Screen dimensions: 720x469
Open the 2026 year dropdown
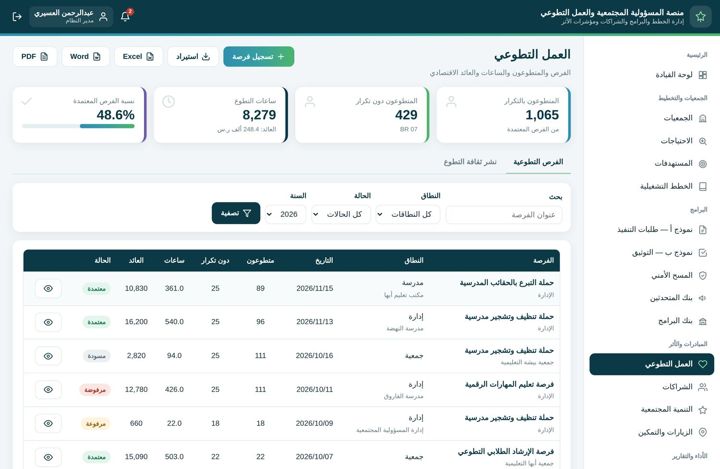click(x=286, y=215)
